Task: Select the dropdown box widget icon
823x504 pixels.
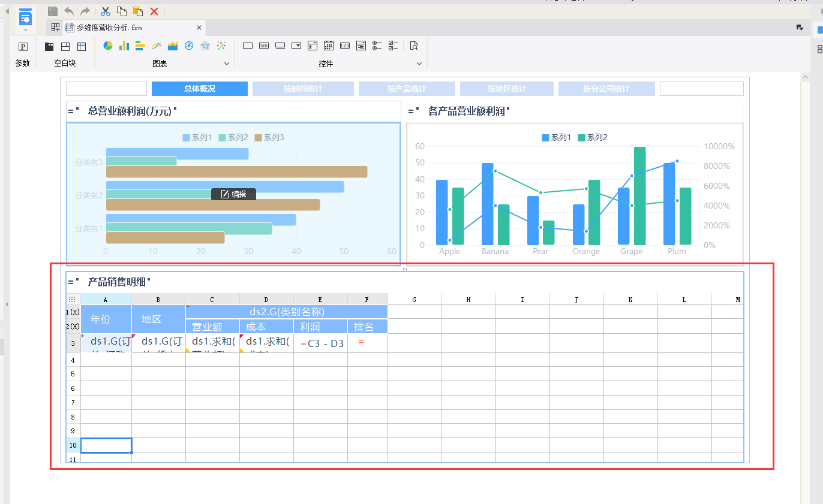Action: coord(296,46)
